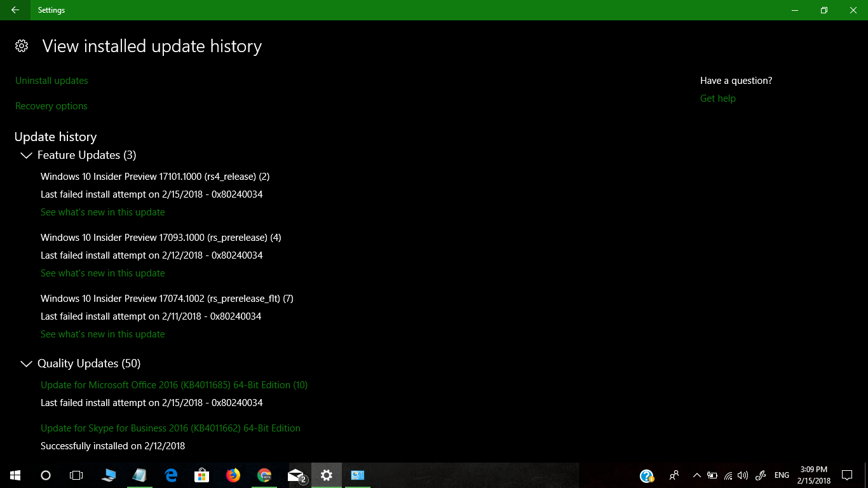
Task: Select the 'Windows 10 Insider Preview 17101.1000 (rs4_release) (2)' entry
Action: [x=155, y=177]
